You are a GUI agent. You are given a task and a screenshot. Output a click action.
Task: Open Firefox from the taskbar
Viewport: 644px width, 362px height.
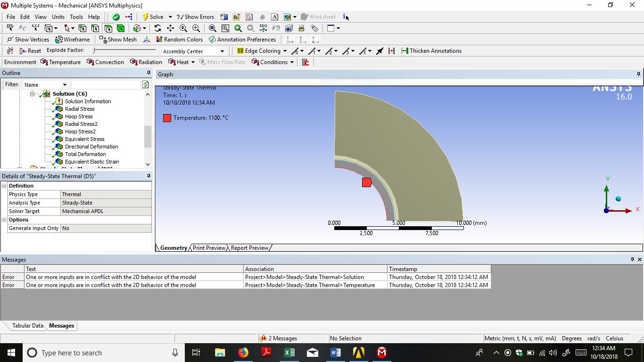click(243, 353)
